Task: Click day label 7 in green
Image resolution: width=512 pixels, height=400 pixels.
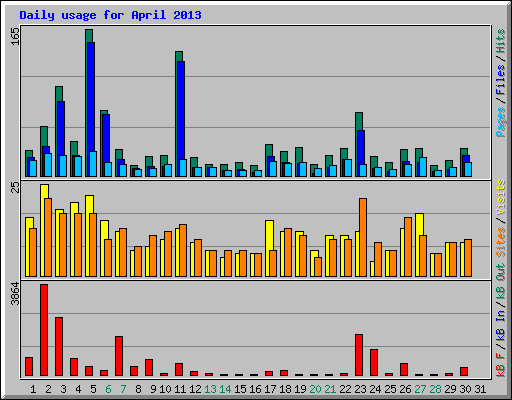Action: tap(123, 389)
